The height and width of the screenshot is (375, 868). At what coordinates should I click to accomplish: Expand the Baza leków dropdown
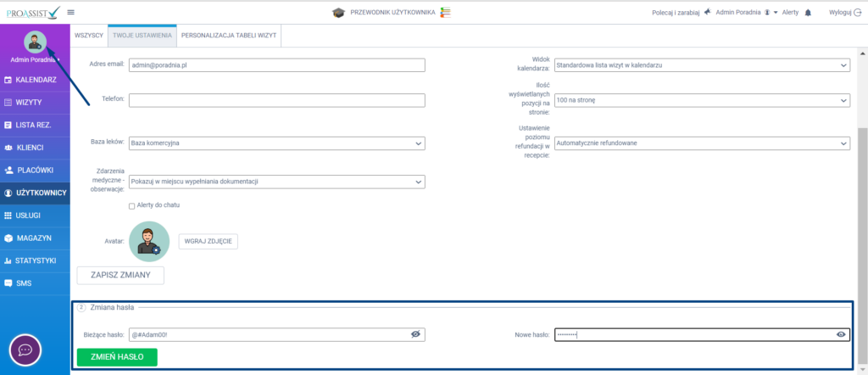click(276, 143)
